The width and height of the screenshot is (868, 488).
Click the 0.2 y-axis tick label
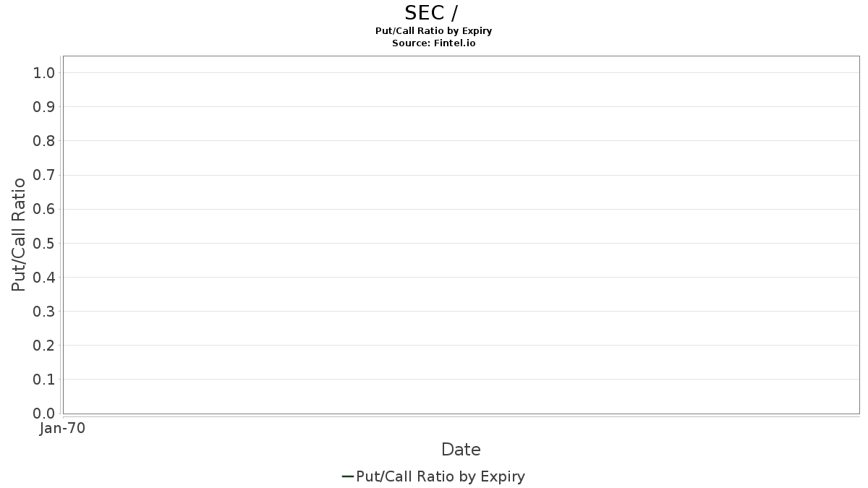tap(44, 346)
